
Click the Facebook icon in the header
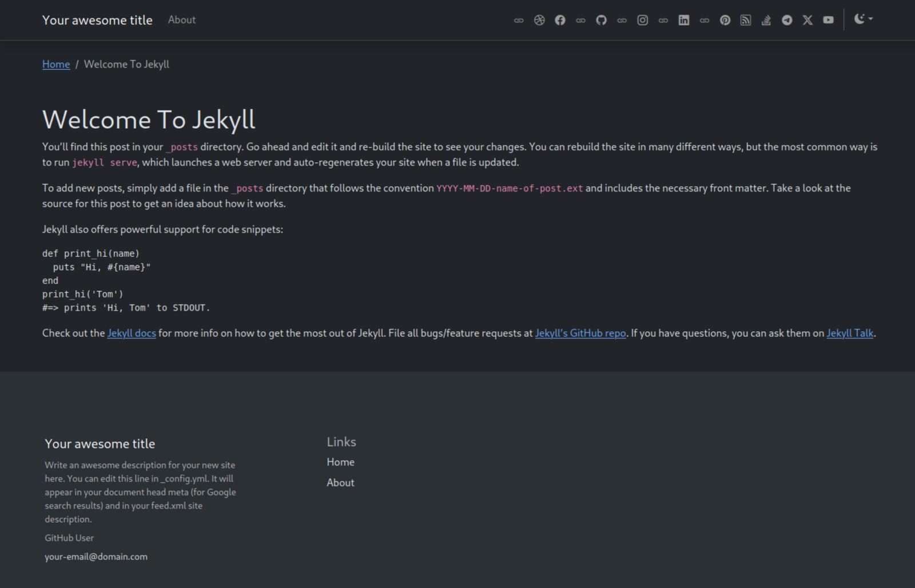[560, 19]
